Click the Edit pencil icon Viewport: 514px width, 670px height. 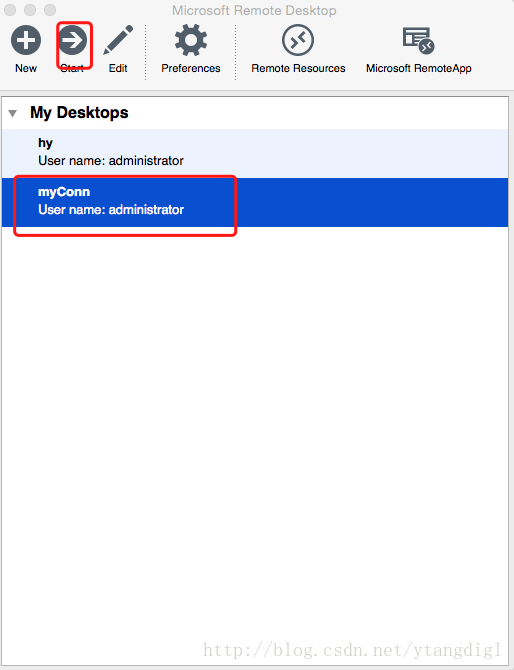point(118,40)
